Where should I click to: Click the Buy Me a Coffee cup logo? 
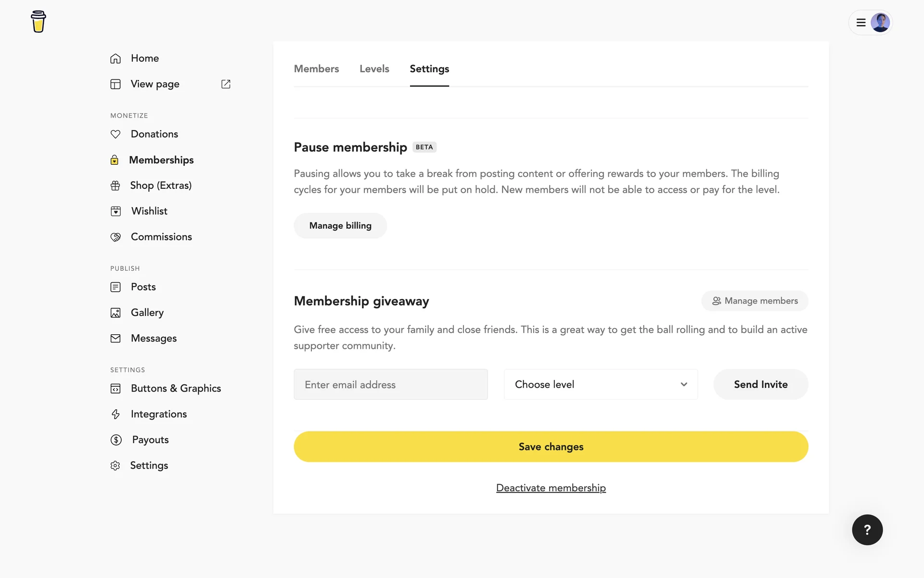(x=38, y=22)
